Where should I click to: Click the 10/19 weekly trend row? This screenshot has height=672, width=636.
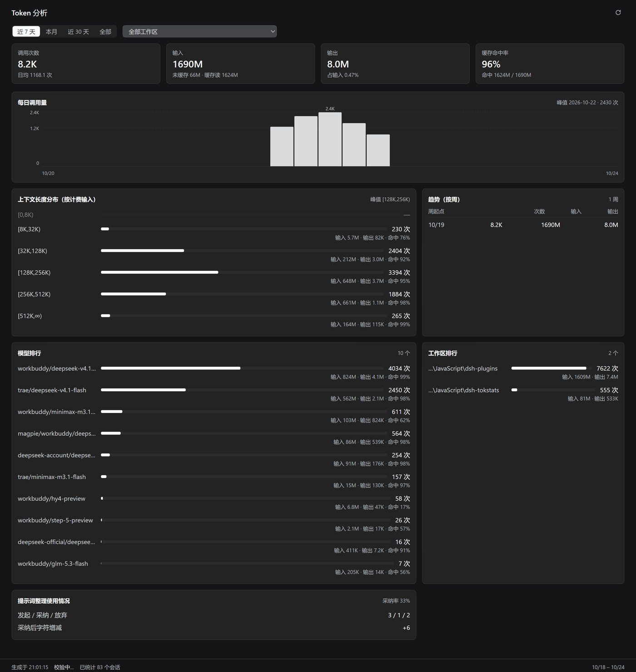pyautogui.click(x=523, y=225)
